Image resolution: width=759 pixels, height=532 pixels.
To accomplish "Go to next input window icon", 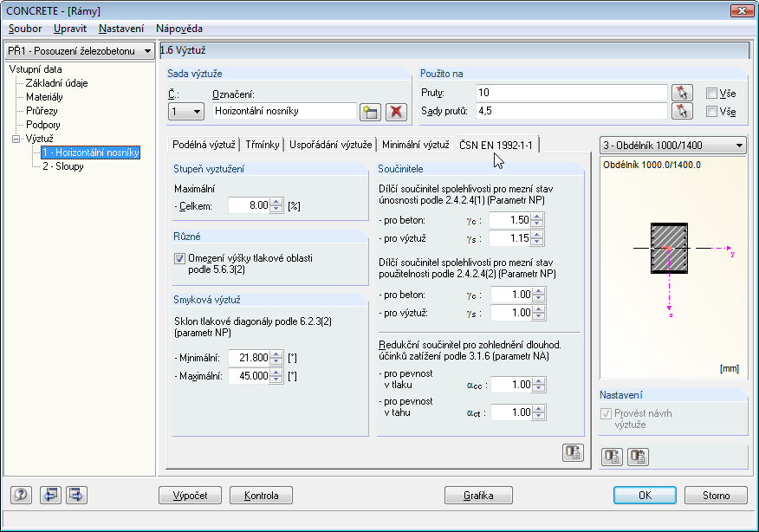I will click(x=76, y=495).
